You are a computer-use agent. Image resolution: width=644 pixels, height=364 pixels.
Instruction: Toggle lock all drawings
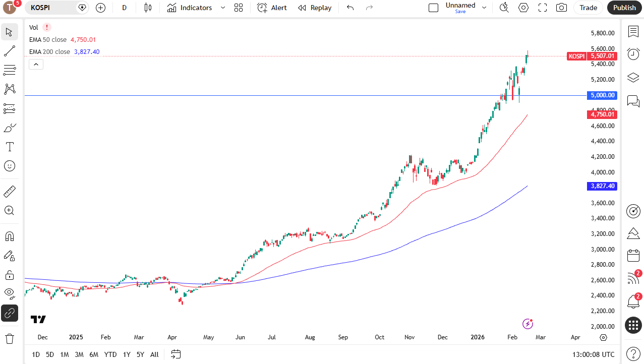[x=9, y=275]
